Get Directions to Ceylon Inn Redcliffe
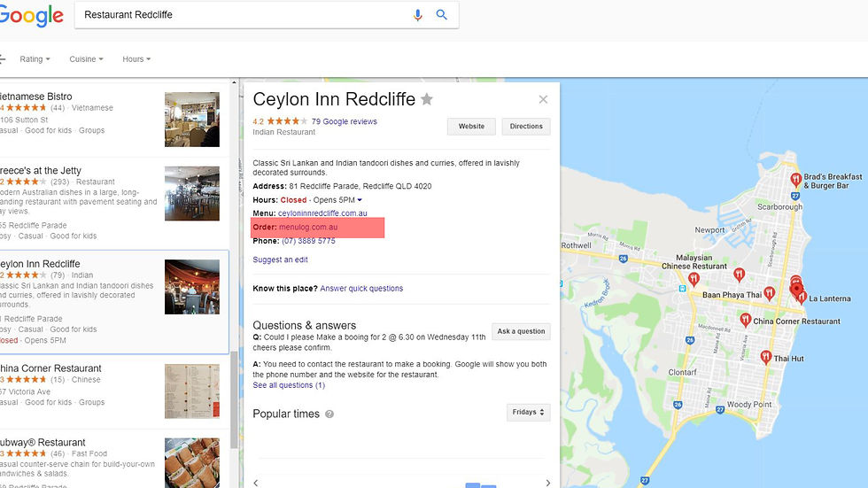The width and height of the screenshot is (868, 488). point(526,126)
